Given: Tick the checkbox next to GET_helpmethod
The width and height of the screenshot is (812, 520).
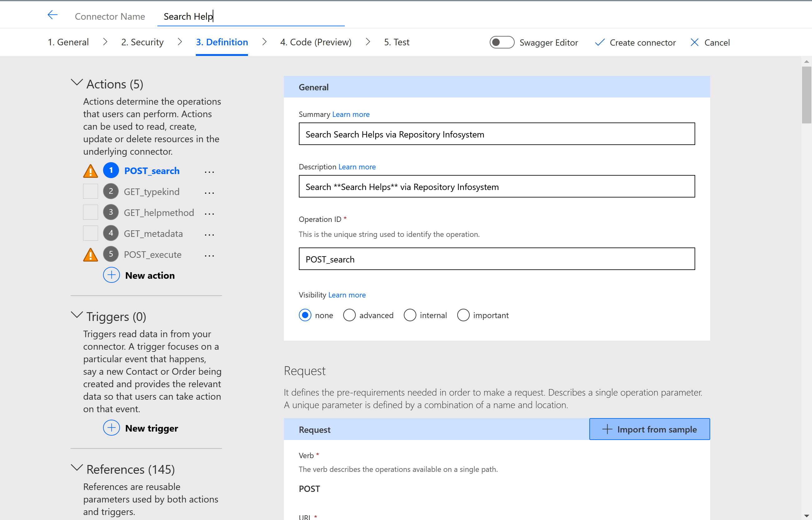Looking at the screenshot, I should click(90, 212).
